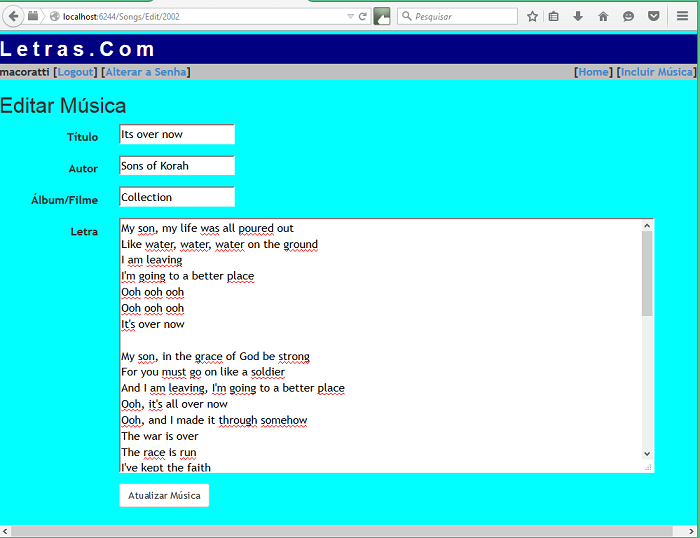Click the page horizontal scrollbar thumb
This screenshot has height=538, width=700.
tap(342, 531)
